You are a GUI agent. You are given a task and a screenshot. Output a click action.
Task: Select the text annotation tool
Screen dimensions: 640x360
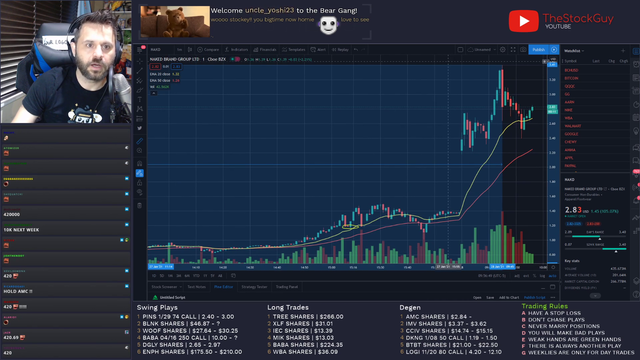pos(140,100)
